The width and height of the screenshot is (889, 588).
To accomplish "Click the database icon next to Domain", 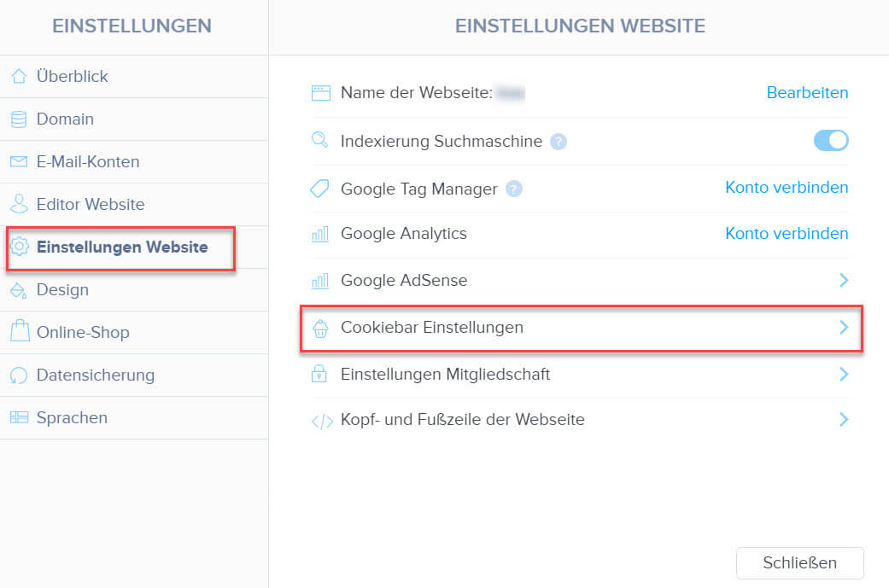I will click(x=19, y=119).
